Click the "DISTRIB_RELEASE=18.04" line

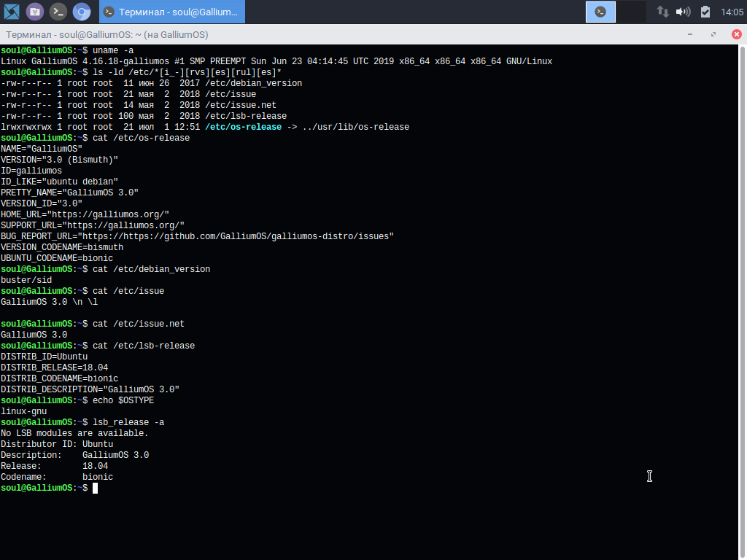click(54, 368)
